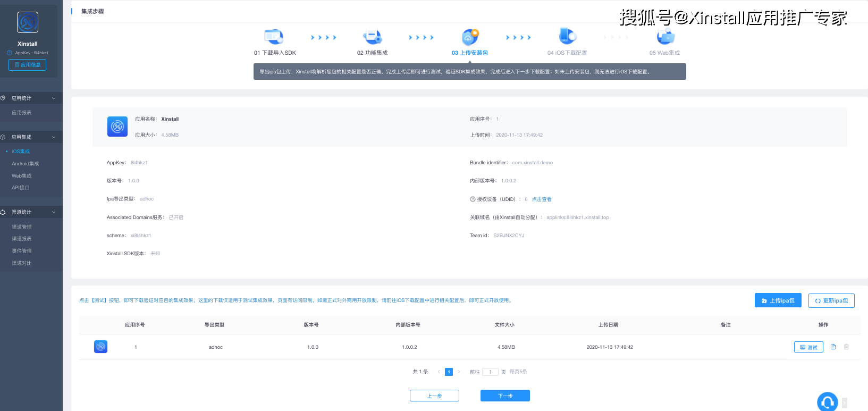Select the 04 iOS下载配置 step label

[x=567, y=53]
